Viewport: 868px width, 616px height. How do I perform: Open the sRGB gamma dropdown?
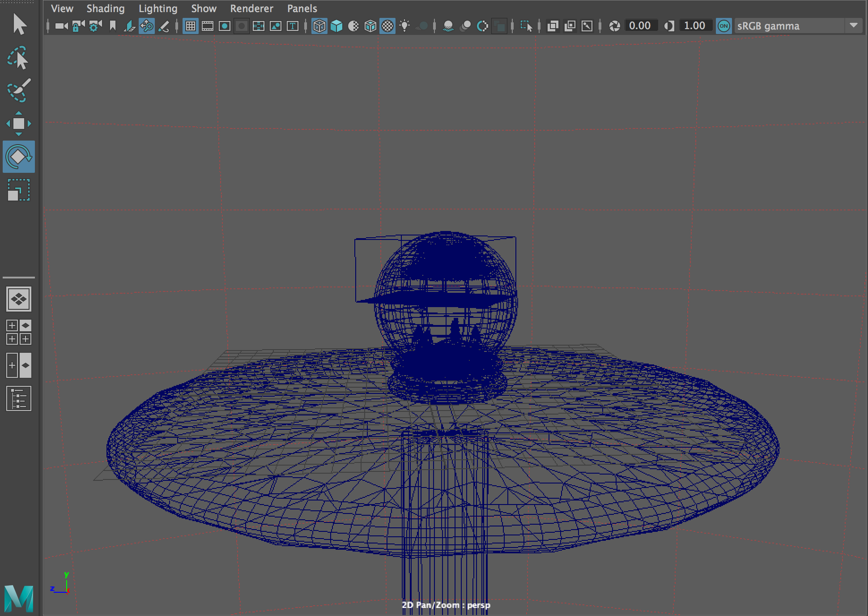point(798,26)
